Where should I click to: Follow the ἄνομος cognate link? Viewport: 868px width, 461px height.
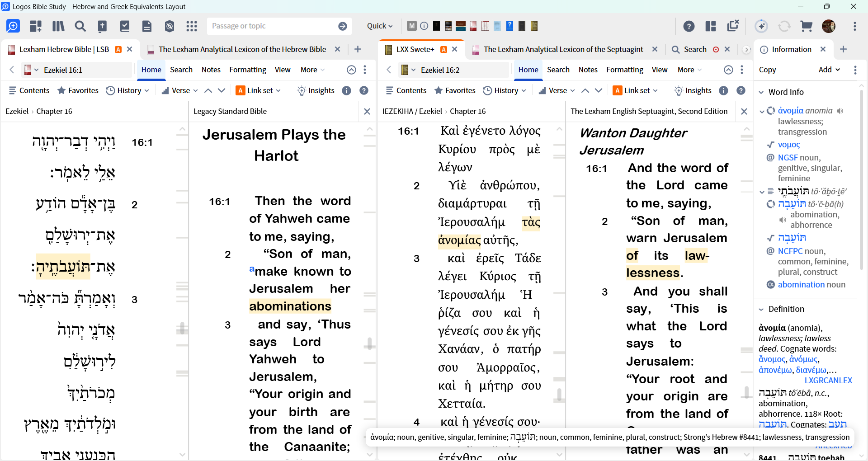click(772, 359)
